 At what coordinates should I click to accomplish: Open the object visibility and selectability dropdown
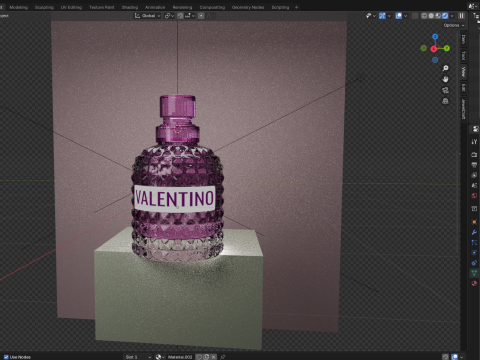370,16
